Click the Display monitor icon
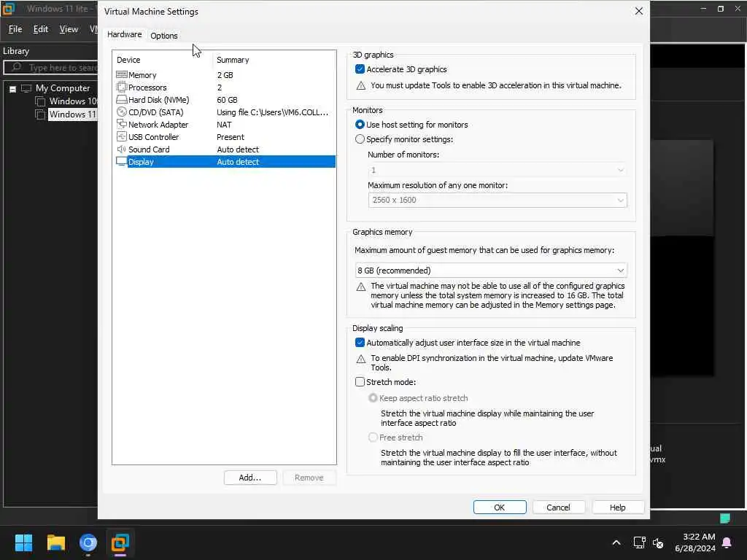Screen dimensions: 747x560 (122, 161)
